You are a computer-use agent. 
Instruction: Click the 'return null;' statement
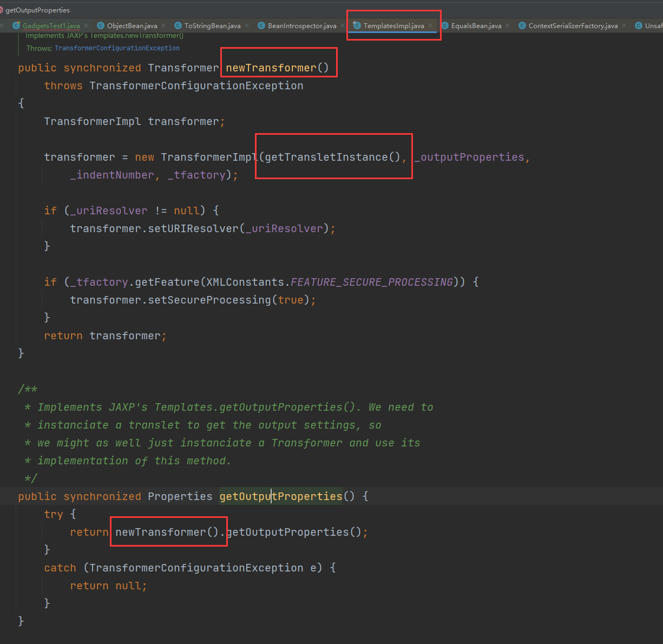pyautogui.click(x=109, y=586)
